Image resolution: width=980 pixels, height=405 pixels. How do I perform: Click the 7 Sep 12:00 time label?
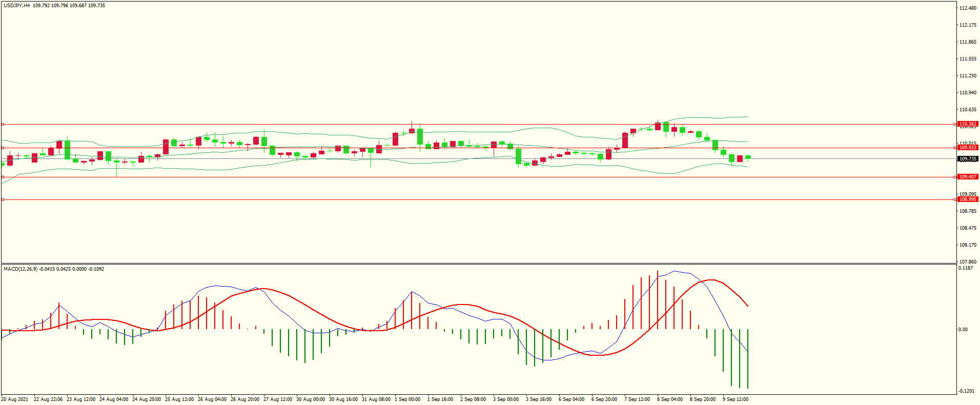(637, 399)
